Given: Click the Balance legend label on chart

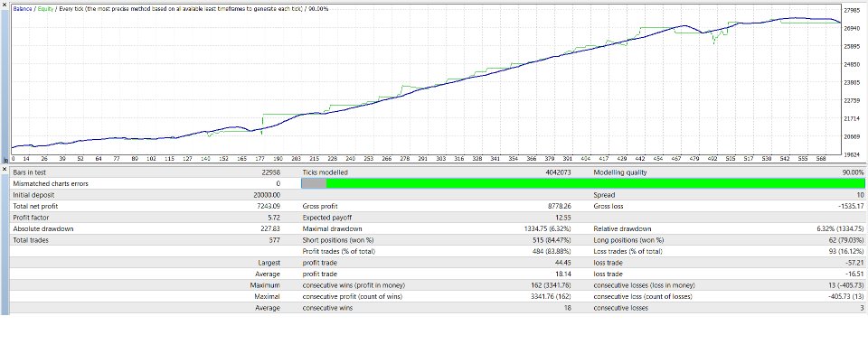Looking at the screenshot, I should 23,9.
